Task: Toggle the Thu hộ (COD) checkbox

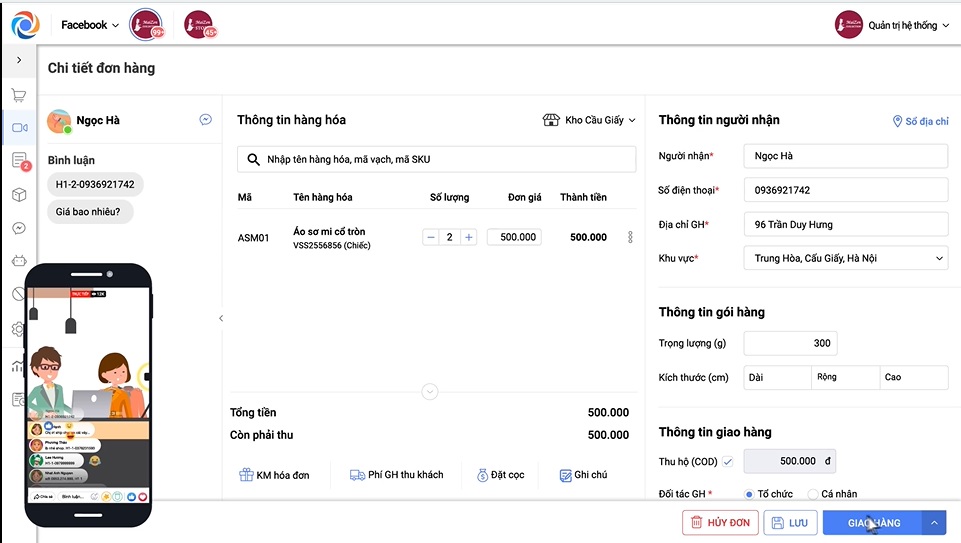Action: click(727, 461)
